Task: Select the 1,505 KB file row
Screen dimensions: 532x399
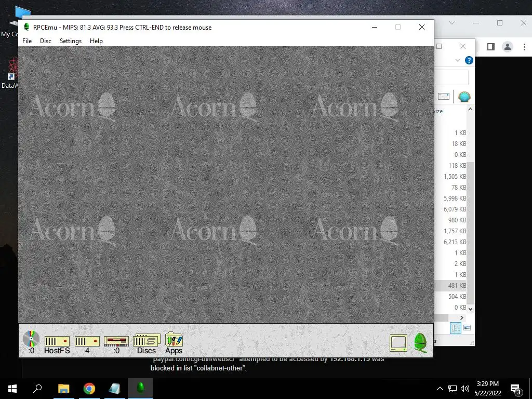Action: [450, 177]
